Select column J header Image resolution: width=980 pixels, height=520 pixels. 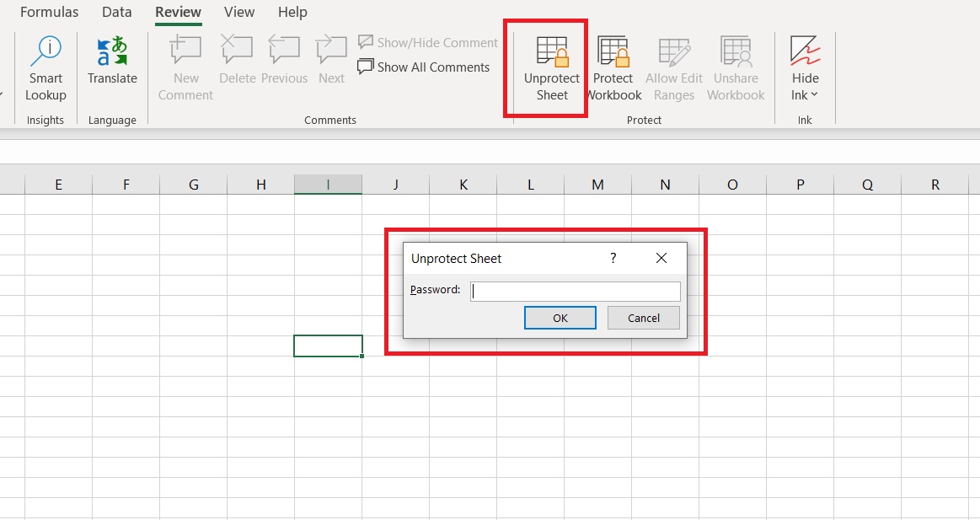click(396, 185)
